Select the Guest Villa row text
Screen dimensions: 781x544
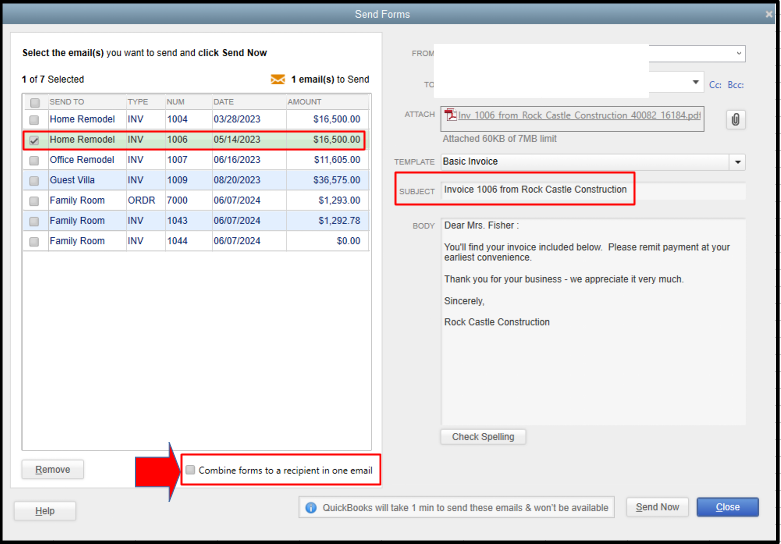(72, 180)
